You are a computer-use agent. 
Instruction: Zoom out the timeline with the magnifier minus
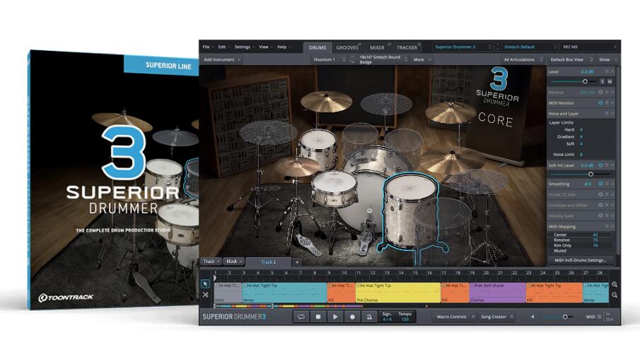[615, 295]
